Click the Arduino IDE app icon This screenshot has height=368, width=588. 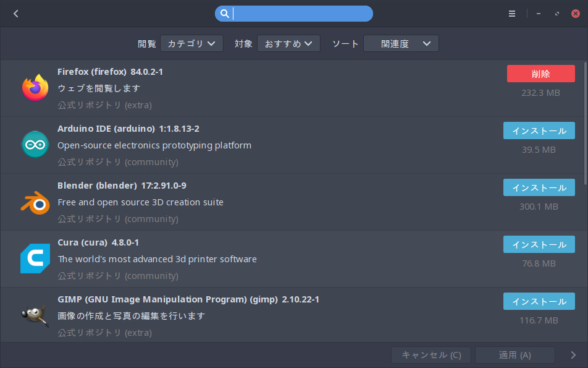coord(35,145)
